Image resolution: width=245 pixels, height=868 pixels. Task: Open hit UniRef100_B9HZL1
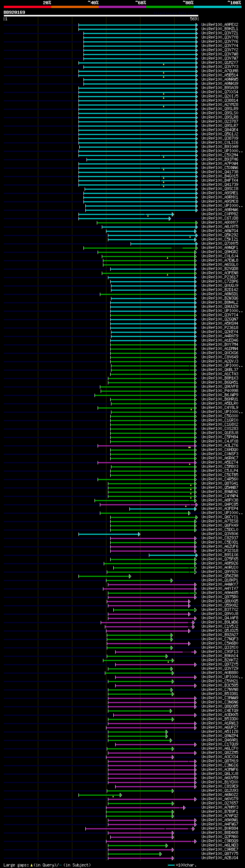pos(220,29)
